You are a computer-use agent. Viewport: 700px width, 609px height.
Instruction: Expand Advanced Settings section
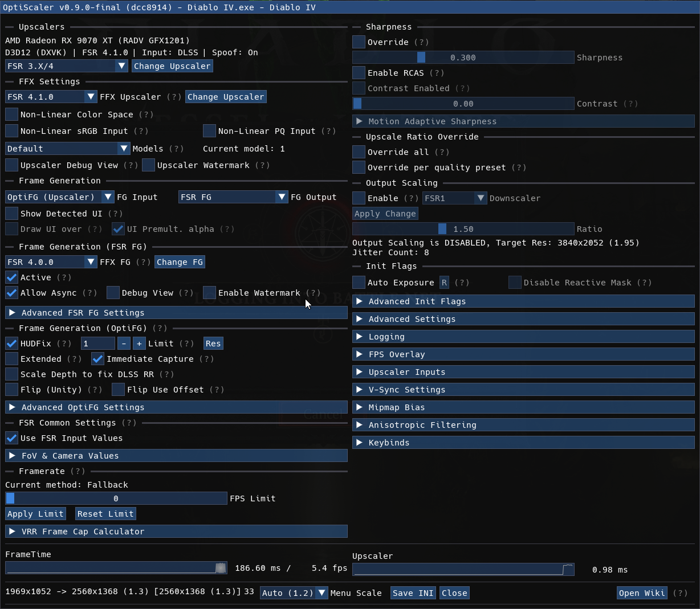click(x=523, y=319)
